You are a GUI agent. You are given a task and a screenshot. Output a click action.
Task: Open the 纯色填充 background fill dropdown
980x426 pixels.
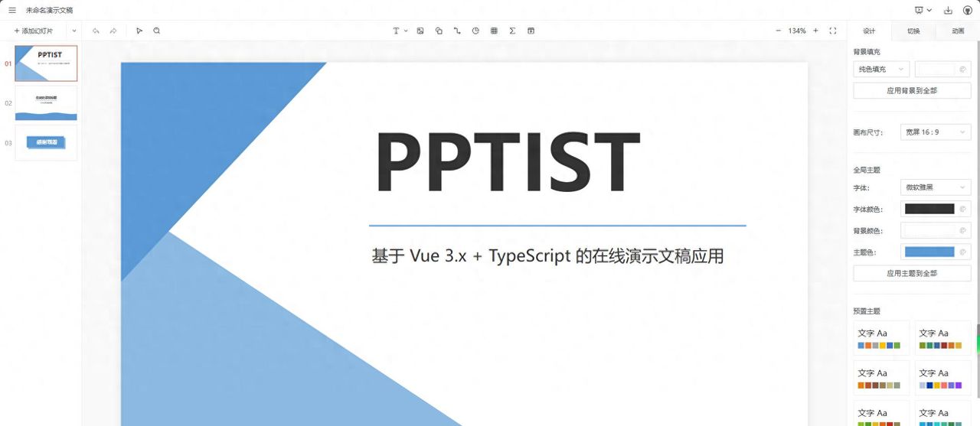coord(881,69)
